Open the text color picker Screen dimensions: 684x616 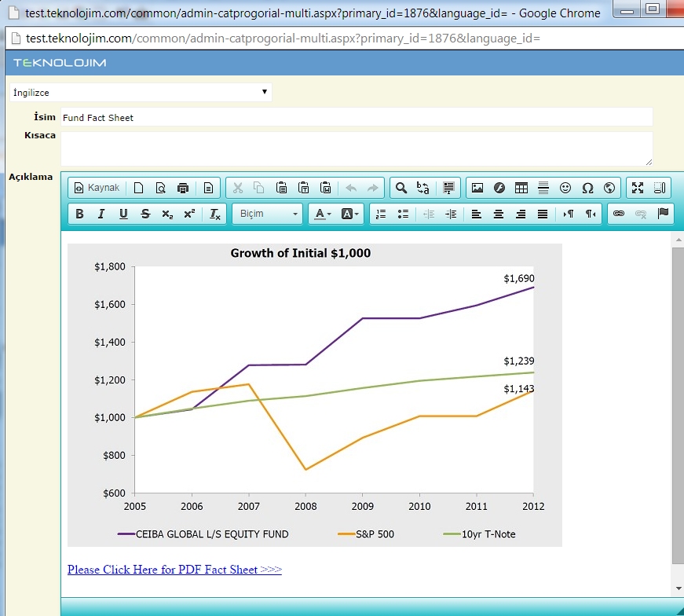(x=323, y=214)
